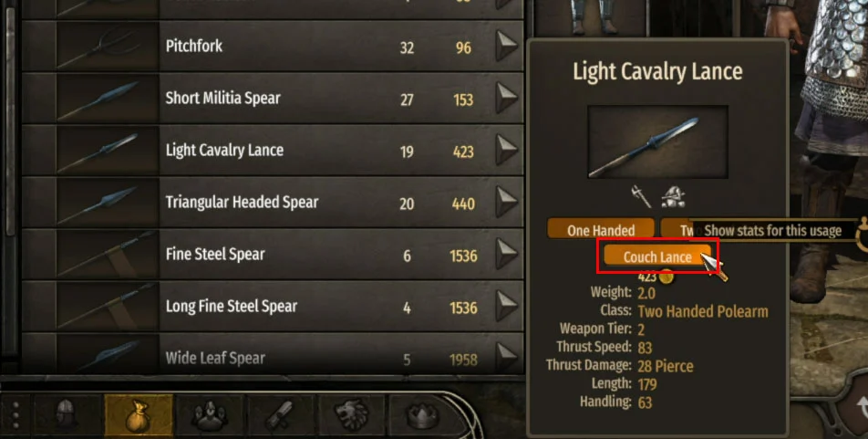Select the wolf-head banner filter icon

[x=351, y=414]
